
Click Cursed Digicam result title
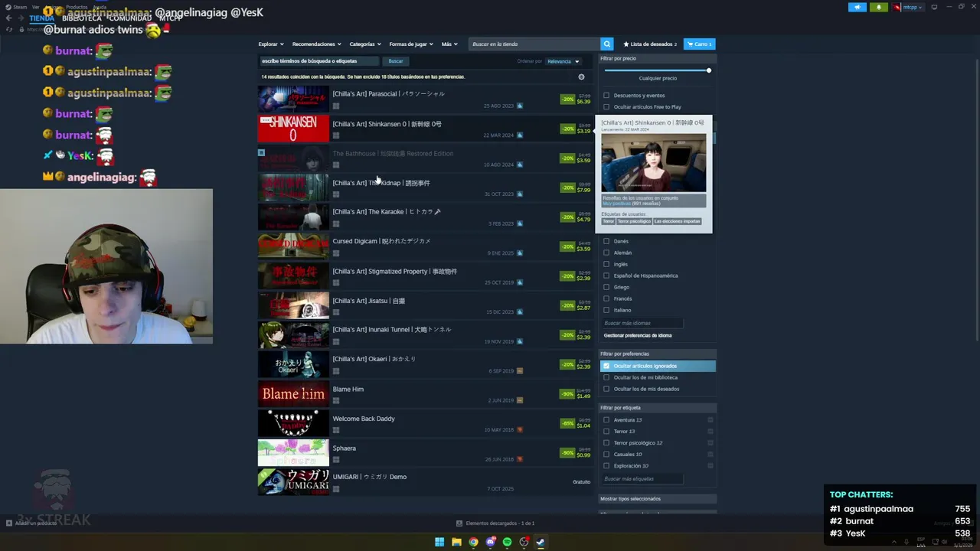coord(381,241)
